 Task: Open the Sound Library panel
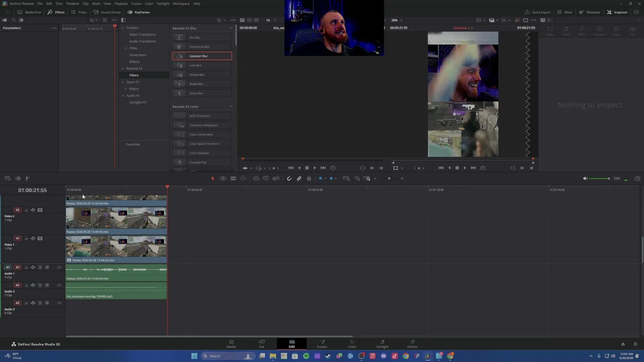coord(107,12)
